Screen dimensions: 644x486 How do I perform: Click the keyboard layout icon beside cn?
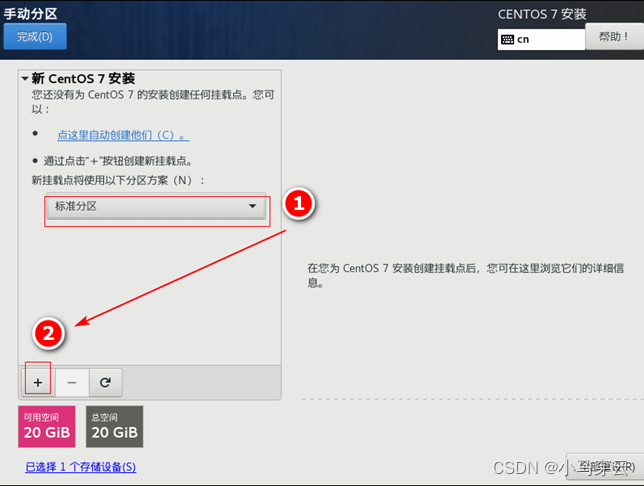(508, 39)
